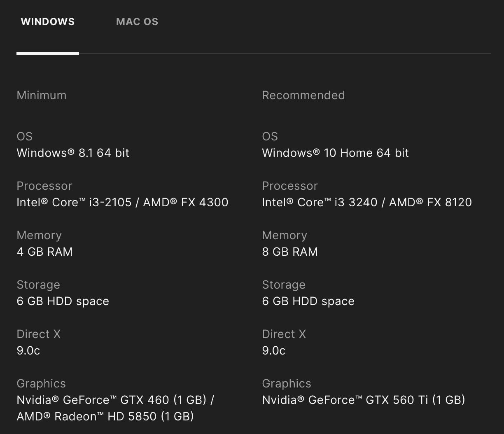
Task: Click the Memory label under Recommended
Action: tap(285, 235)
